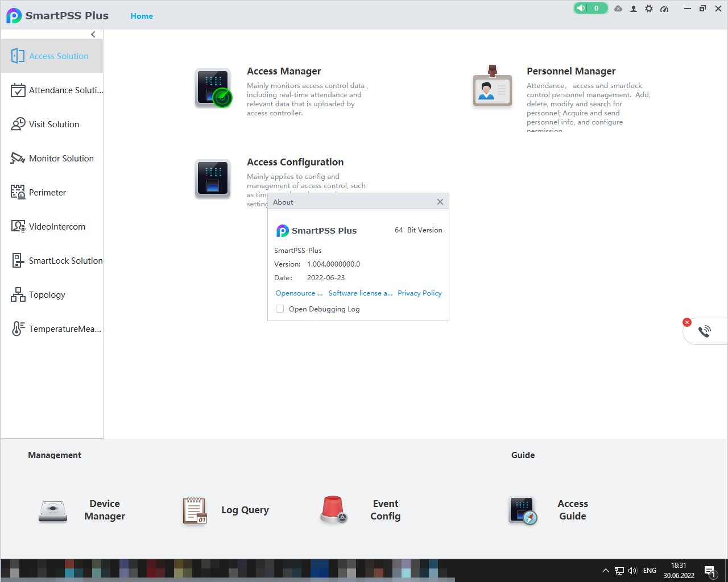
Task: Click the alarm speaker counter icon
Action: pyautogui.click(x=590, y=8)
